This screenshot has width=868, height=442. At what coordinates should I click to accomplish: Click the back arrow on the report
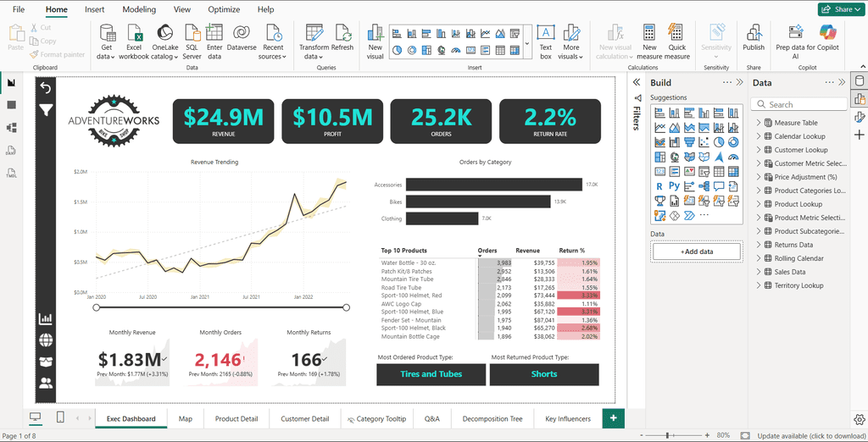click(46, 88)
